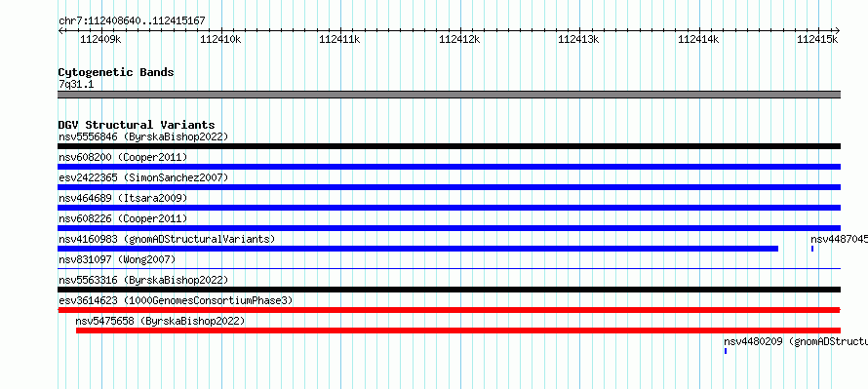Click the Cytogenetic Bands track title
This screenshot has height=389, width=868.
(x=116, y=72)
